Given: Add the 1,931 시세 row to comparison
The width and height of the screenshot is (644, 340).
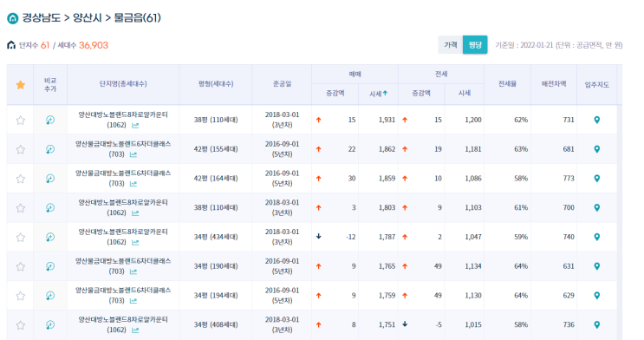Looking at the screenshot, I should pos(50,120).
